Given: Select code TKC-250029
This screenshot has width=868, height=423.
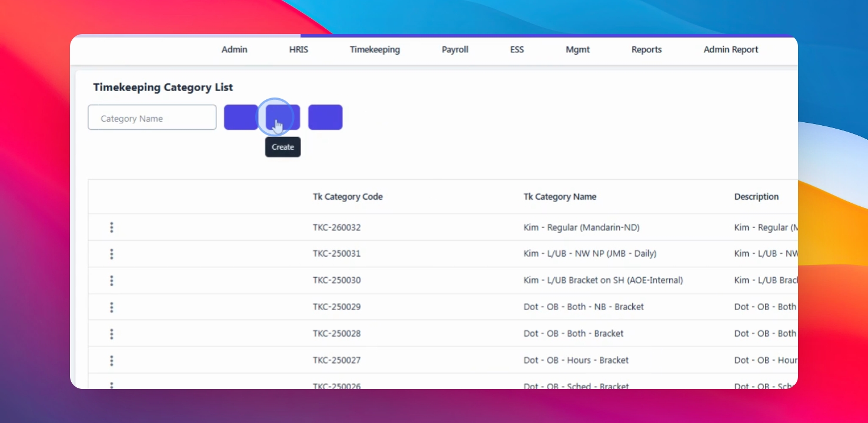Looking at the screenshot, I should tap(337, 307).
